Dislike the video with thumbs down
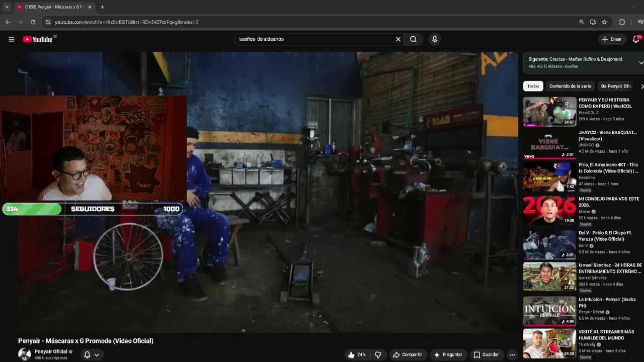 (378, 354)
